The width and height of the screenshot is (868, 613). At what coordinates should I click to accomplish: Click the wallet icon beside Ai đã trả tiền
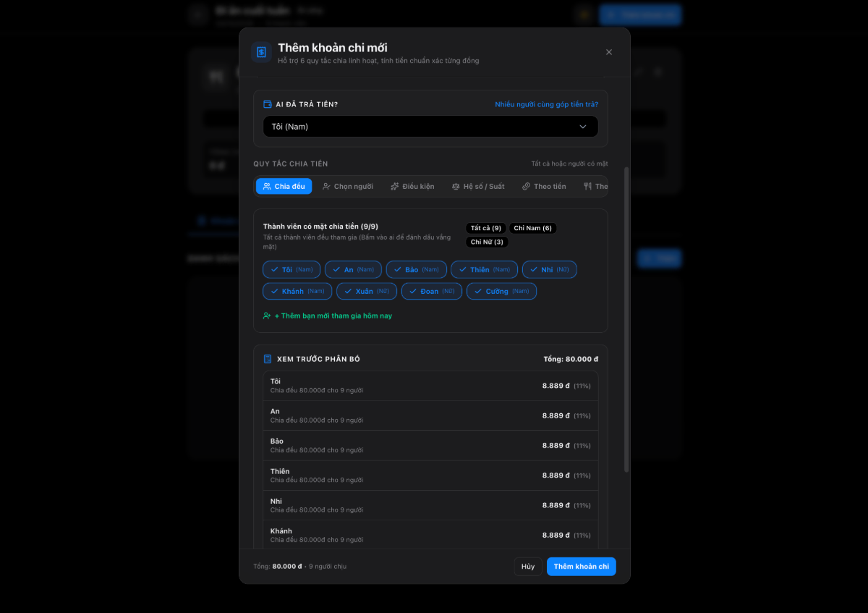point(268,104)
